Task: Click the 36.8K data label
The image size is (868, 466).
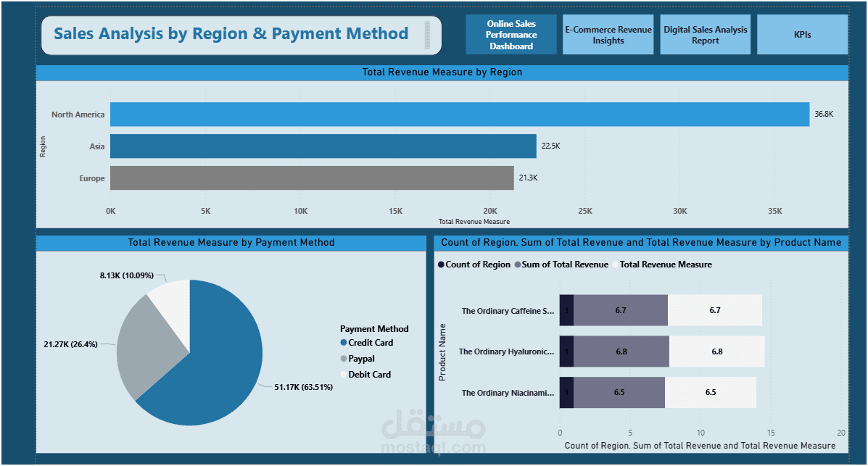Action: click(x=824, y=114)
